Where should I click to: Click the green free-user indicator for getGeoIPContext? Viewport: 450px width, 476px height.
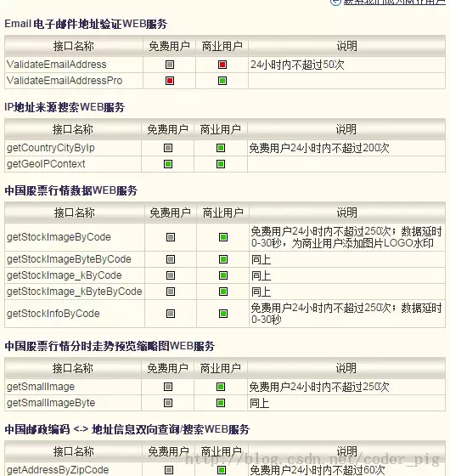(x=168, y=164)
